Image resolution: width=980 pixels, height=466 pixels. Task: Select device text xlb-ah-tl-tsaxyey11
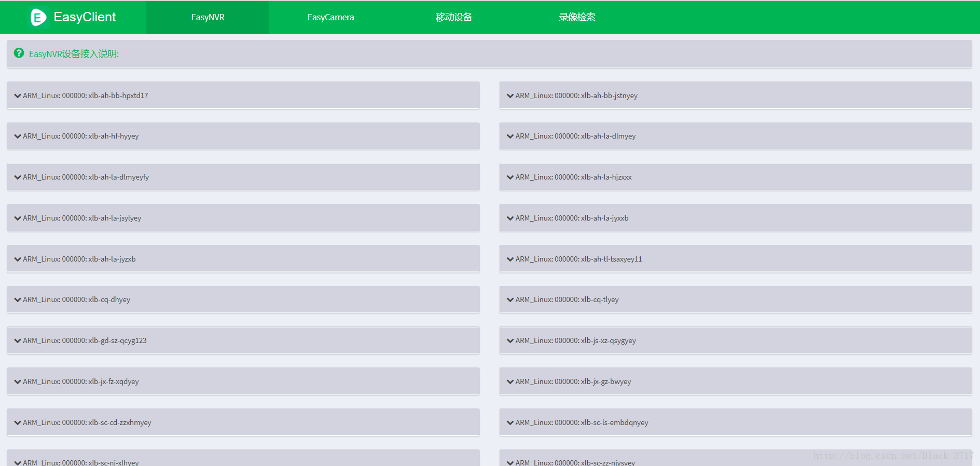(612, 259)
